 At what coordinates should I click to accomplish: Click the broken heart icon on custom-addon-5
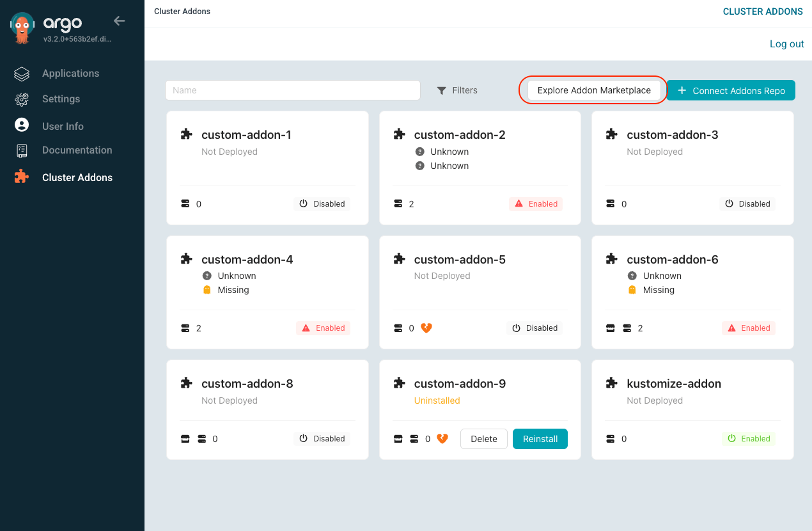point(425,328)
